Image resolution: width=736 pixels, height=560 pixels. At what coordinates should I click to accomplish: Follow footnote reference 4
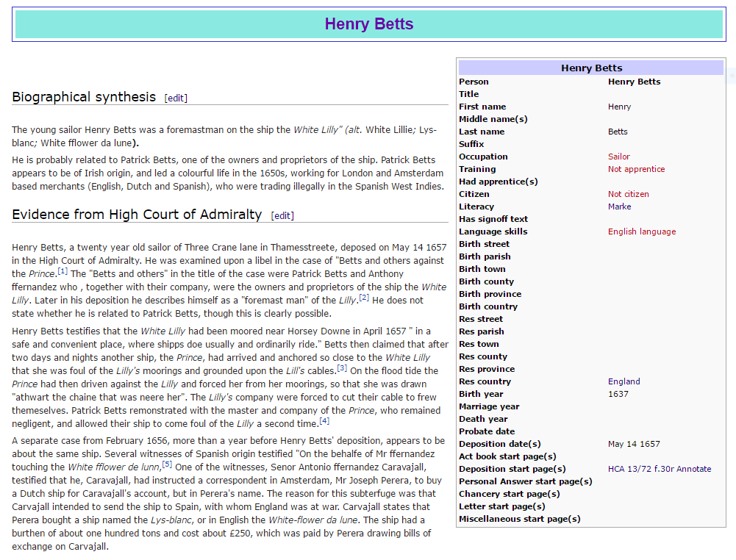click(324, 421)
